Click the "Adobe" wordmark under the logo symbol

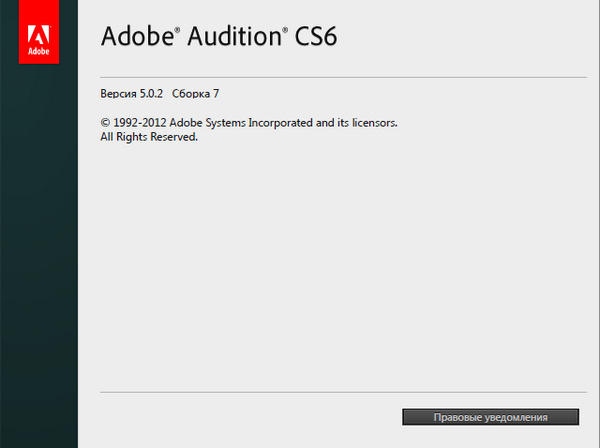[39, 49]
